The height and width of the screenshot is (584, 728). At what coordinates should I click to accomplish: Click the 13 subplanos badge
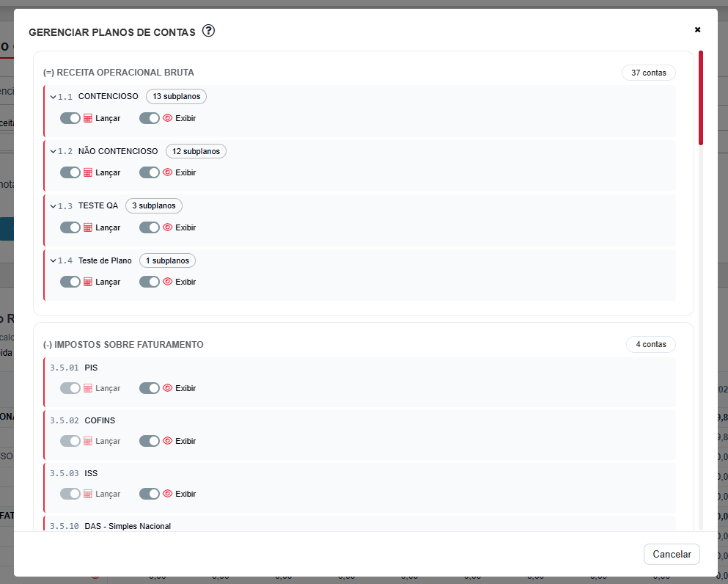(x=176, y=96)
